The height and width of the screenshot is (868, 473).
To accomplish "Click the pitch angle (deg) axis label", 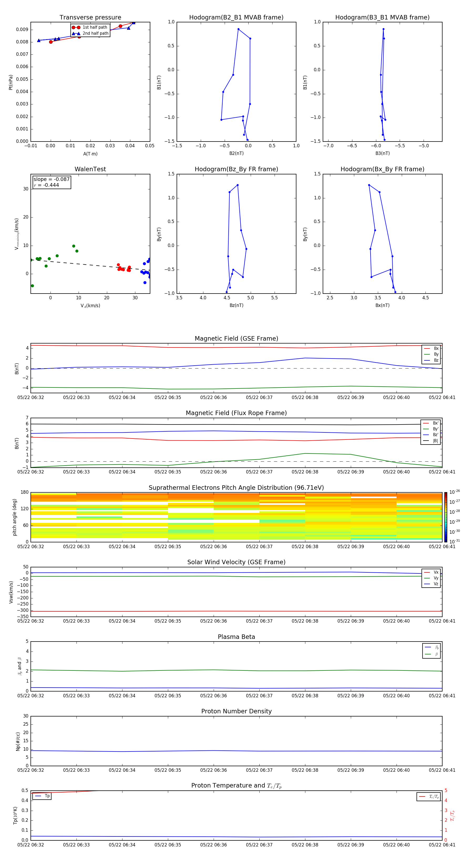I will coord(14,517).
